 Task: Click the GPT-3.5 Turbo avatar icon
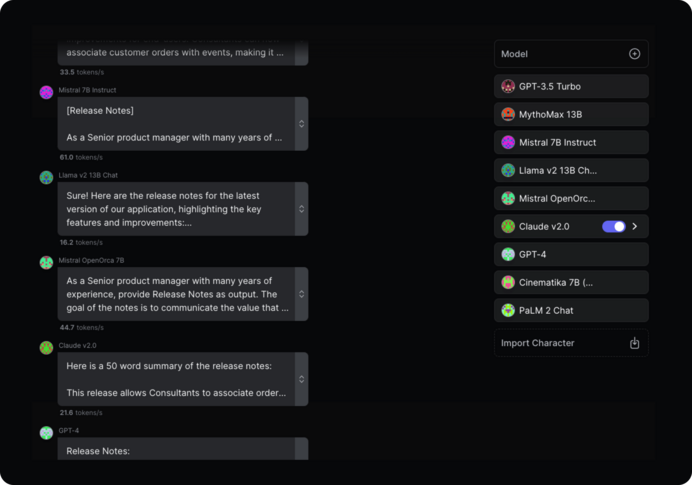tap(508, 86)
